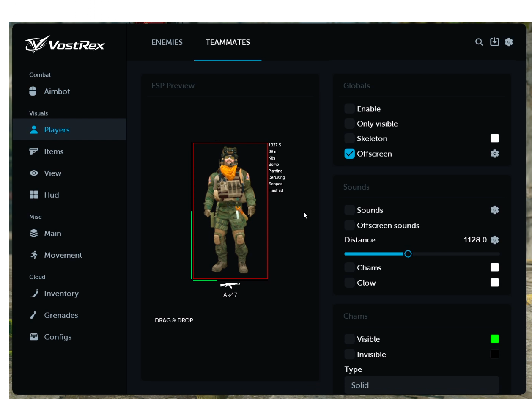This screenshot has width=532, height=399.
Task: Switch to the Teammates tab
Action: 228,42
